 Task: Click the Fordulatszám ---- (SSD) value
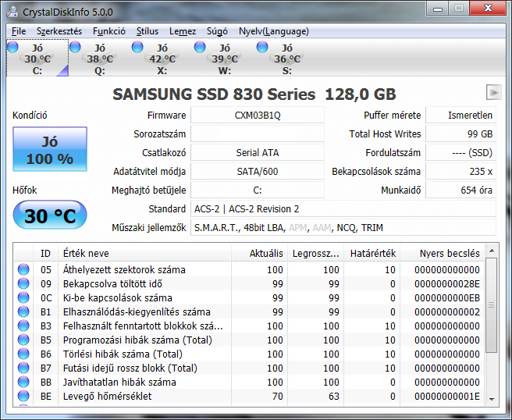click(460, 152)
